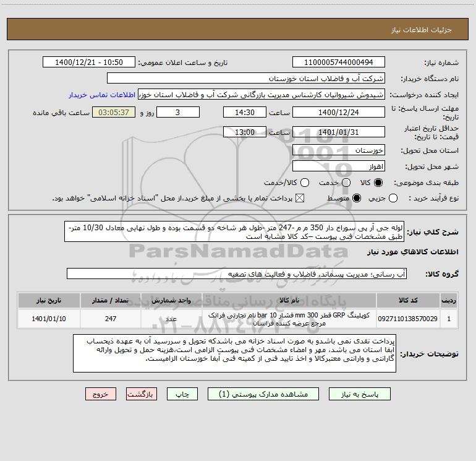476x461 pixels.
Task: Click the unit cell عدد
Action: click(171, 319)
